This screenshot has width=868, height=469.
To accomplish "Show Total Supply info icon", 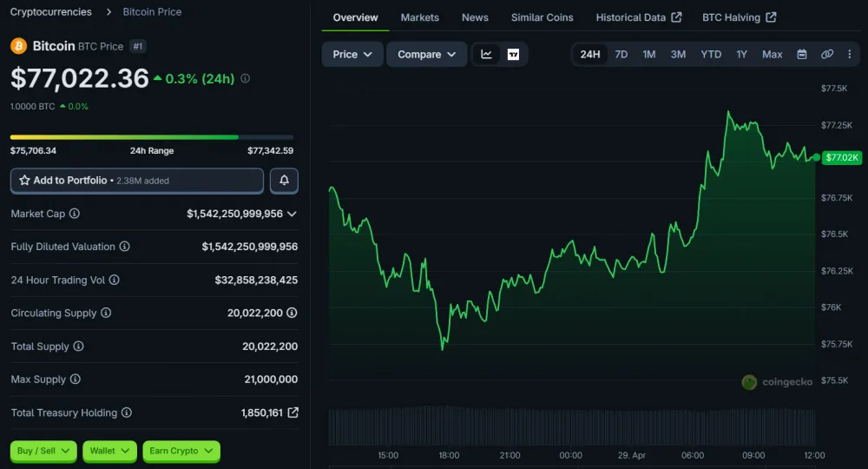I will point(79,346).
